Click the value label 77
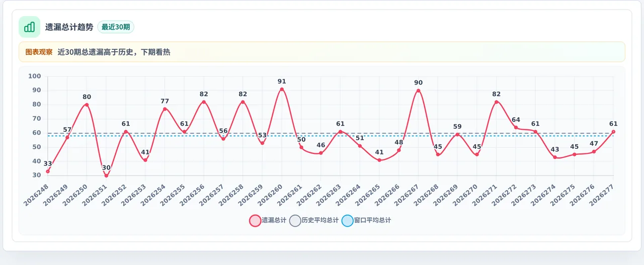The height and width of the screenshot is (265, 644). tap(165, 101)
